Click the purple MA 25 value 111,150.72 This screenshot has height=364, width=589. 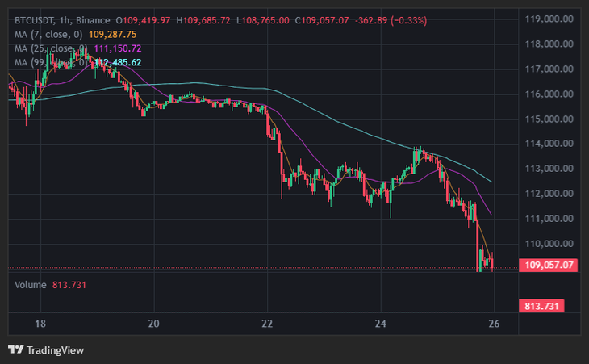coord(118,48)
